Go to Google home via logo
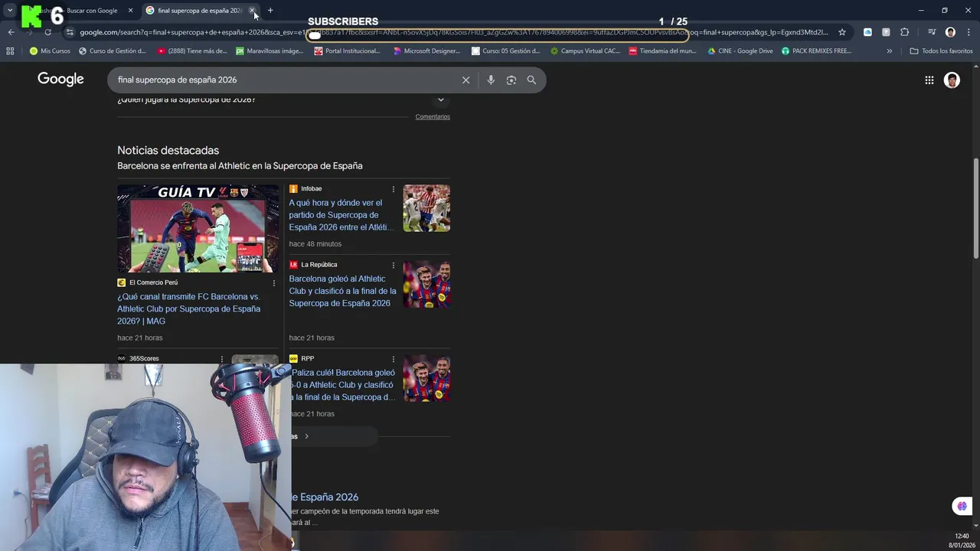 point(60,80)
